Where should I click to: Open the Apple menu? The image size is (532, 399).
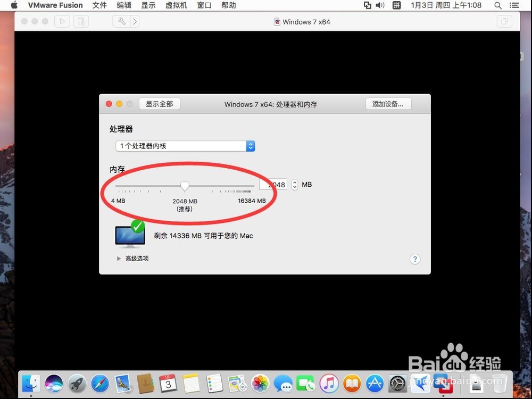(14, 5)
